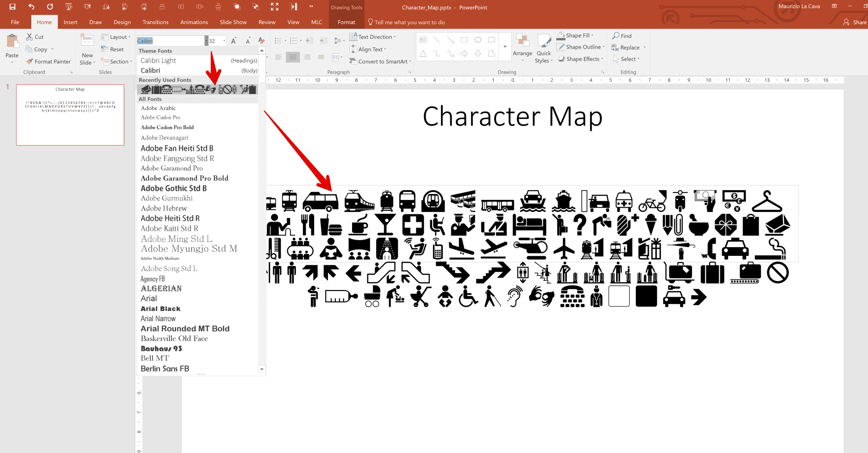This screenshot has width=868, height=453.
Task: Select the Adobe Garamond Pro Bold font
Action: pos(184,178)
